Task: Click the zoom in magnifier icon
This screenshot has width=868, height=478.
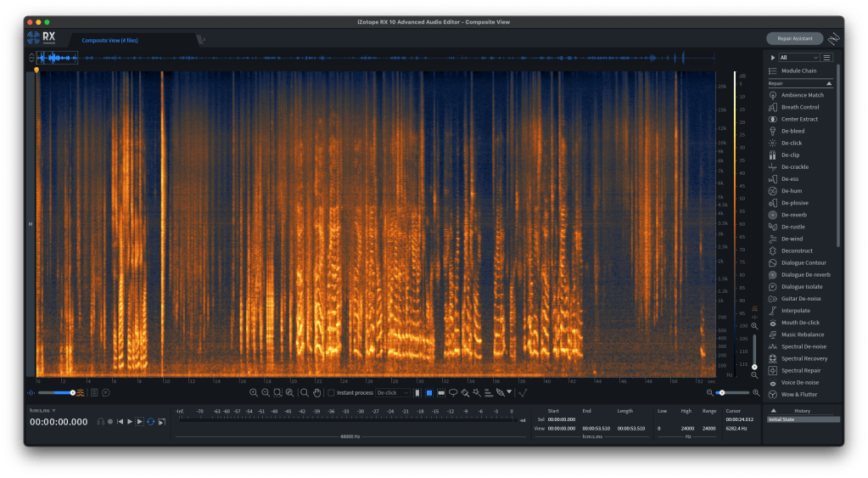Action: pos(254,392)
